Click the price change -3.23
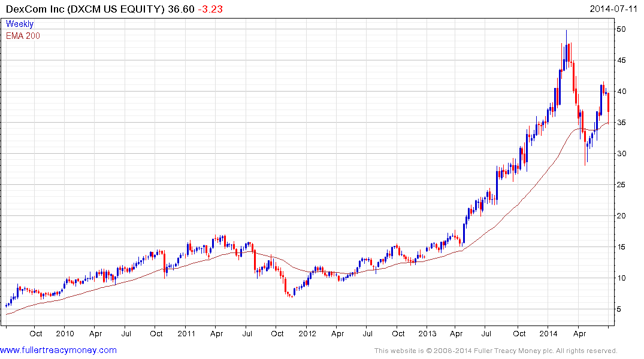Screen dimensions: 644x359 point(210,9)
